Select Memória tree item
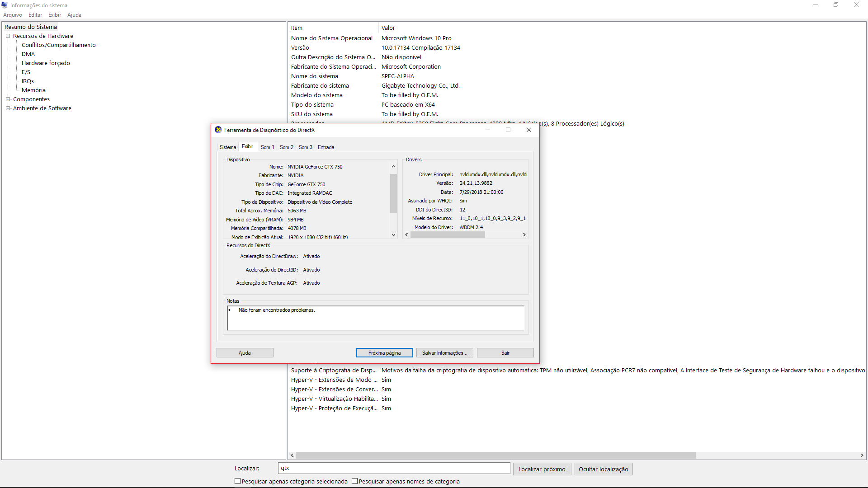The height and width of the screenshot is (488, 868). (x=33, y=90)
